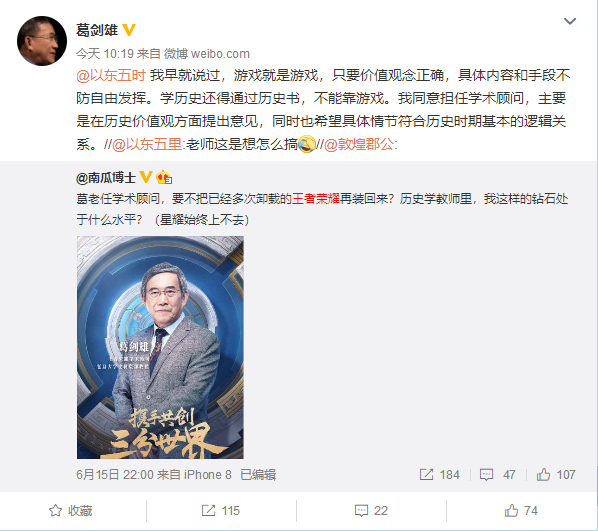The width and height of the screenshot is (598, 531).
Task: Click the crown membership badge icon
Action: [x=164, y=177]
